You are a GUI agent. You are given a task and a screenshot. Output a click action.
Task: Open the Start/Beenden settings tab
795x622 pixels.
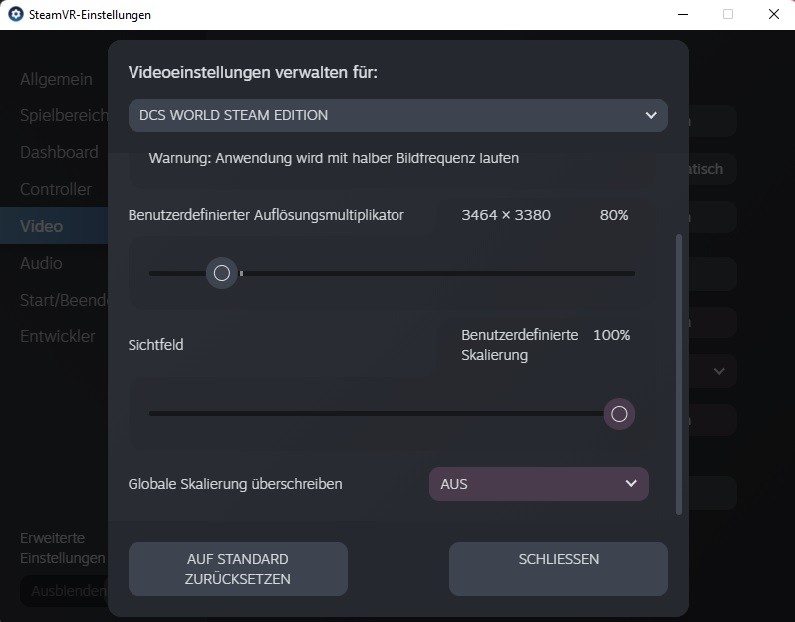[x=64, y=300]
